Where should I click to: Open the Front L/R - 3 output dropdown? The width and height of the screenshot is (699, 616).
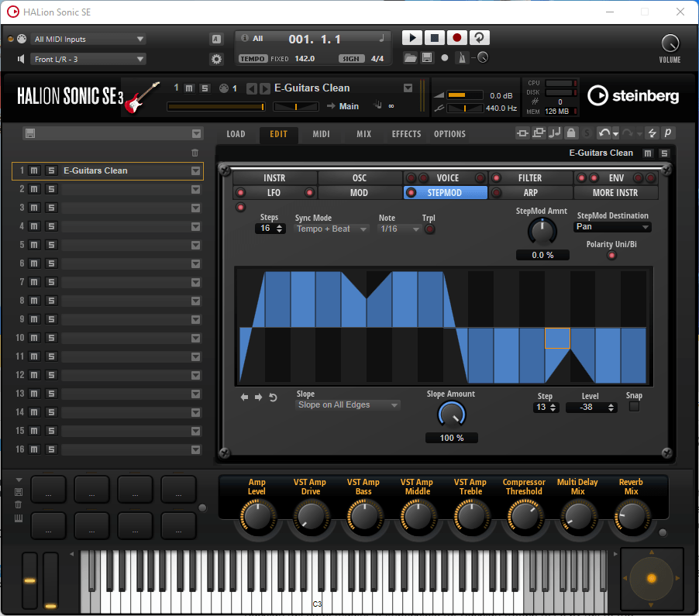88,59
